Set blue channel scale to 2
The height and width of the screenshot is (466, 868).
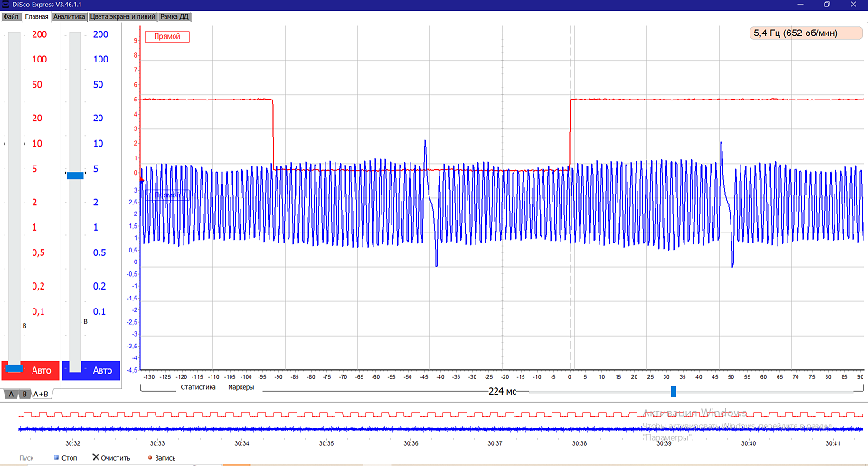95,203
